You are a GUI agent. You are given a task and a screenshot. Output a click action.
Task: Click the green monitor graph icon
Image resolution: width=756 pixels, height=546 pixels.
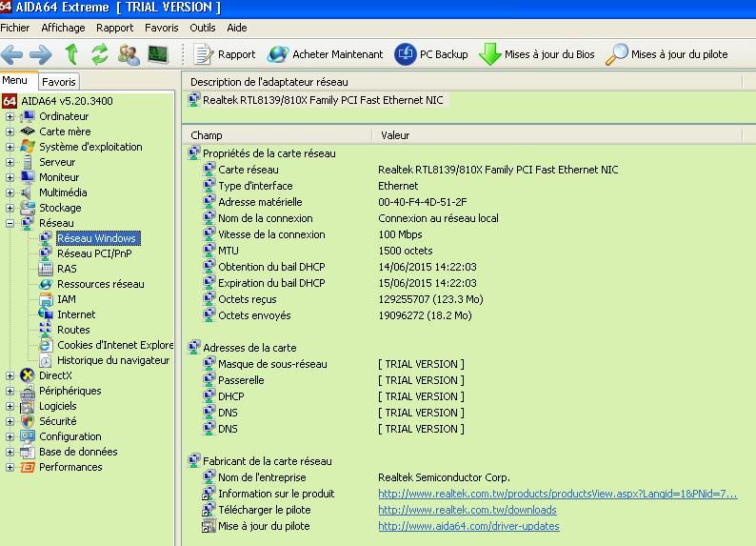pos(157,54)
